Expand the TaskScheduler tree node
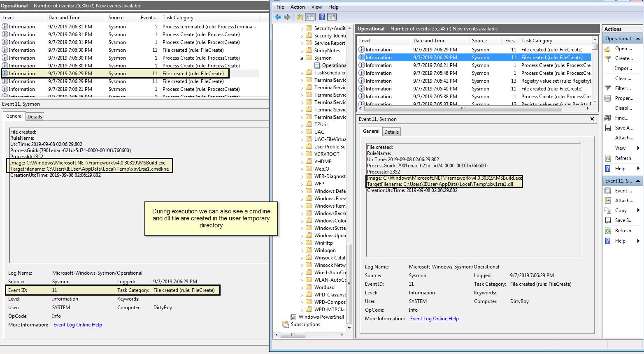644x354 pixels. click(x=302, y=73)
